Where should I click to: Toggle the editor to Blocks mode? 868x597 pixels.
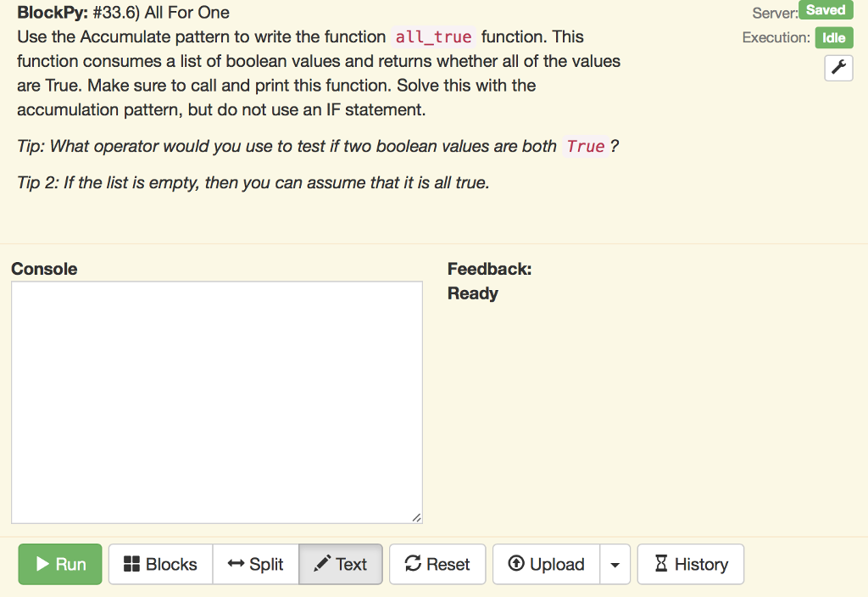(x=160, y=564)
